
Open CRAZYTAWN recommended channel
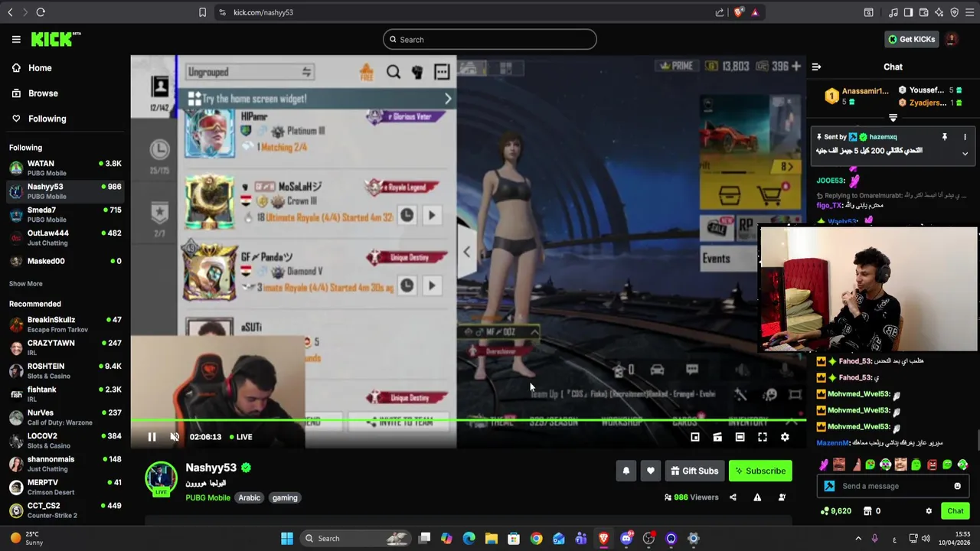pyautogui.click(x=65, y=347)
